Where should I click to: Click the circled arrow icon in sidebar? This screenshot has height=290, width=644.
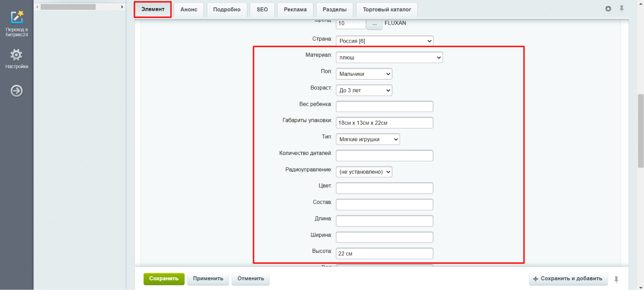(17, 91)
